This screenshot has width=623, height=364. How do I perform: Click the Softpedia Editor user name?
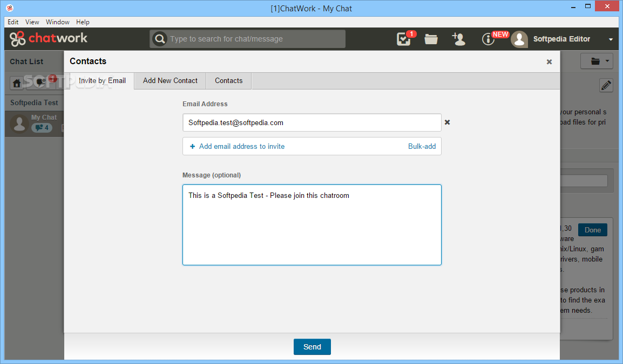[x=561, y=39]
